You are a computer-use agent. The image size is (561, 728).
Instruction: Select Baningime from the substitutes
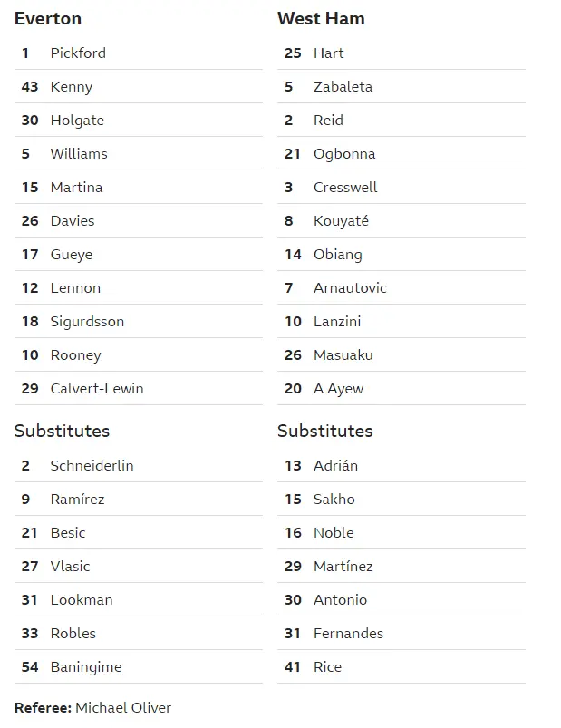coord(85,667)
